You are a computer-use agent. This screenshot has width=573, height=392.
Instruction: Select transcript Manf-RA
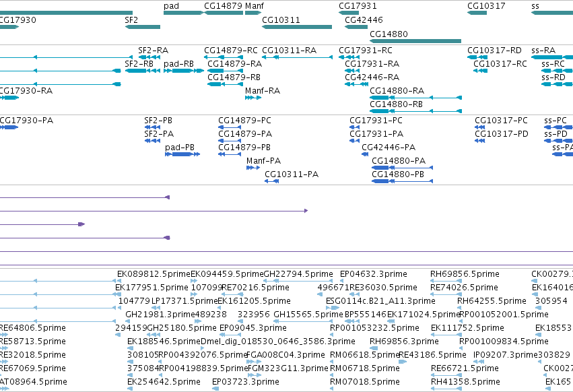(x=253, y=98)
